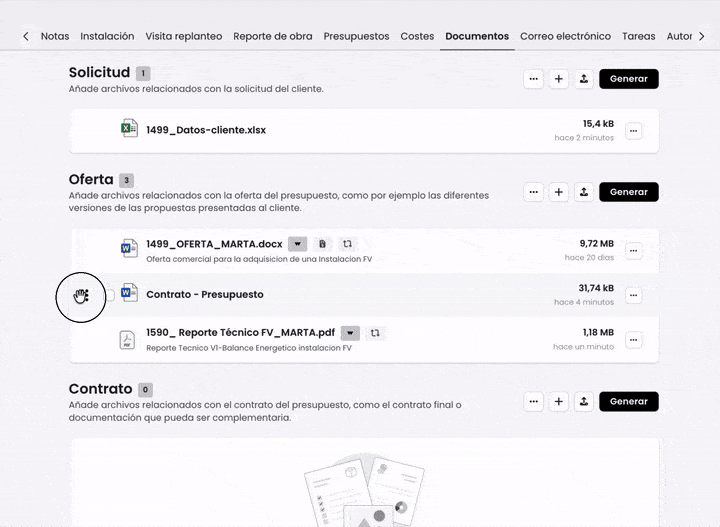Select the Documentos tab
720x527 pixels.
(477, 36)
